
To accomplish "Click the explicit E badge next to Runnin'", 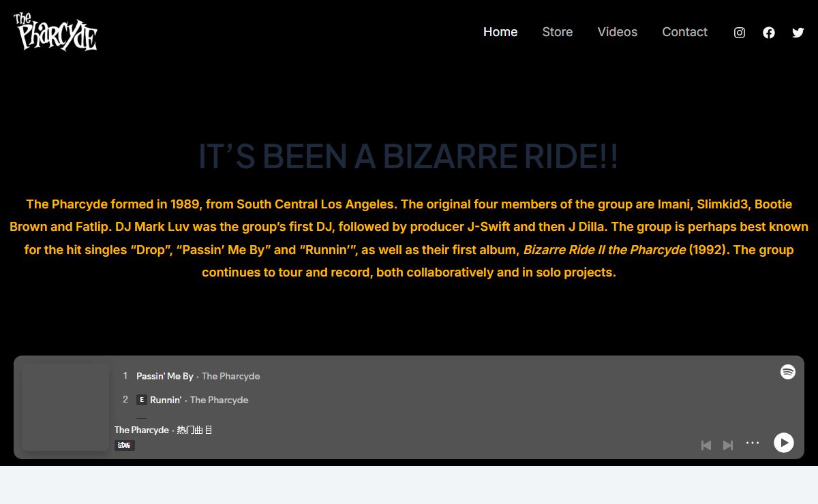I will point(142,400).
